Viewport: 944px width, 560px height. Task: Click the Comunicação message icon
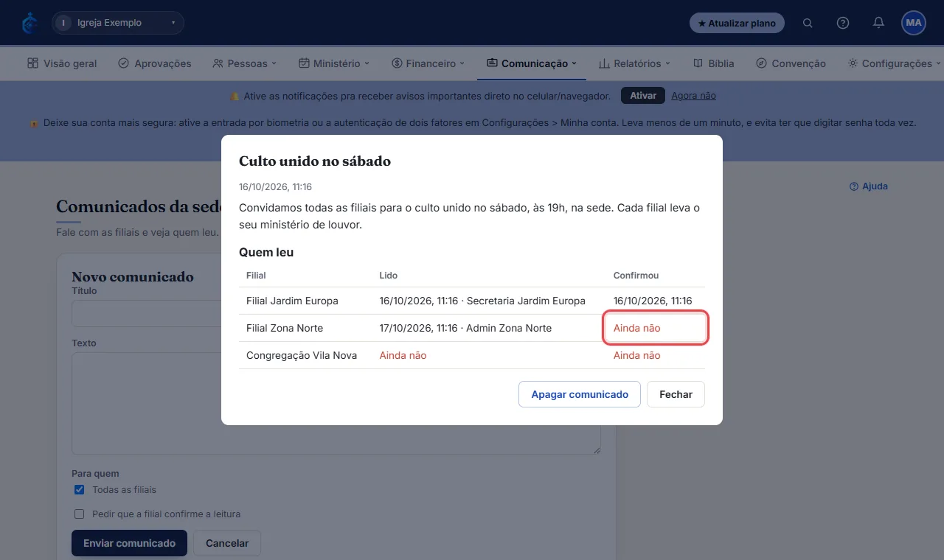click(x=492, y=63)
